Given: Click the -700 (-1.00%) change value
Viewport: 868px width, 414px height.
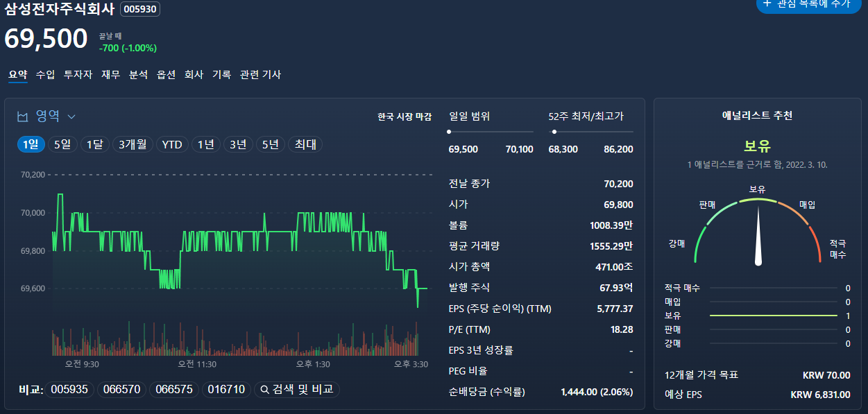Looking at the screenshot, I should 128,48.
